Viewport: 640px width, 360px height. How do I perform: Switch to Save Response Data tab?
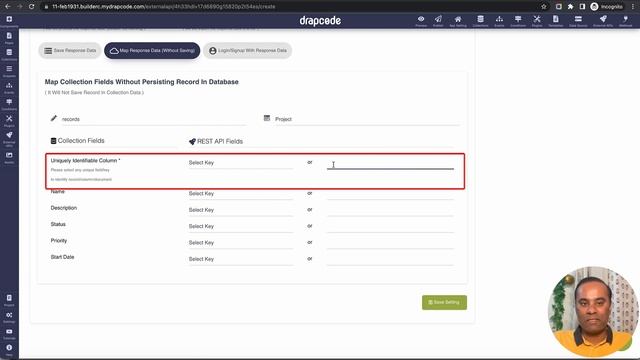tap(70, 51)
